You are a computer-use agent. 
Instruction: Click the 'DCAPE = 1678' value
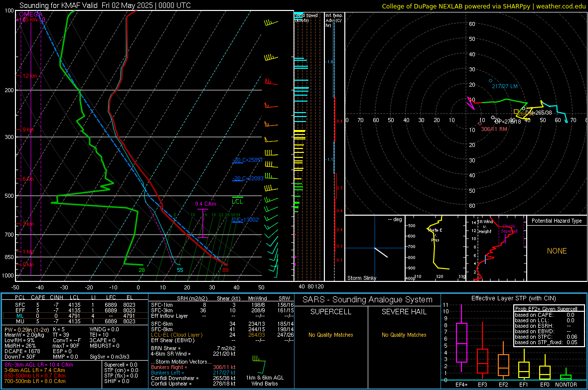pos(22,351)
